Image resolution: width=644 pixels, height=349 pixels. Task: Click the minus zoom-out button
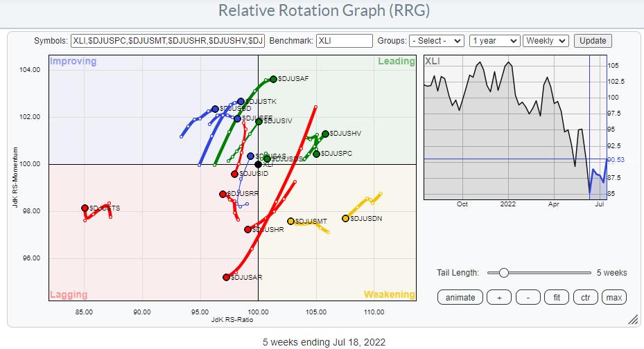[528, 297]
